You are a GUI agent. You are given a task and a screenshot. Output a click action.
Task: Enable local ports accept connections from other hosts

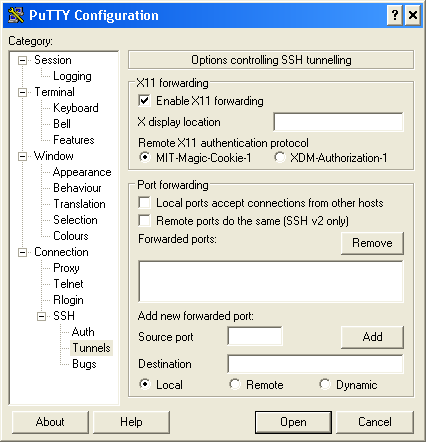point(144,203)
